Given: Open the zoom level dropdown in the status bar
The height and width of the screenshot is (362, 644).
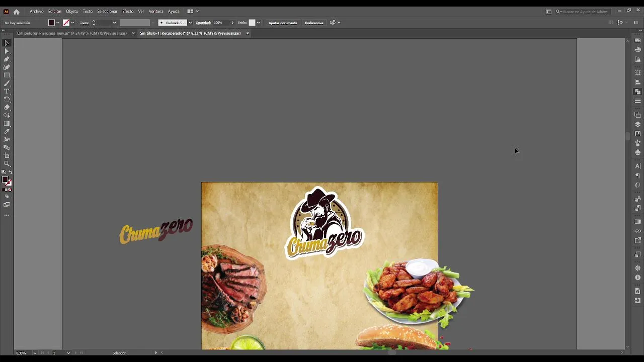Looking at the screenshot, I should coord(35,353).
